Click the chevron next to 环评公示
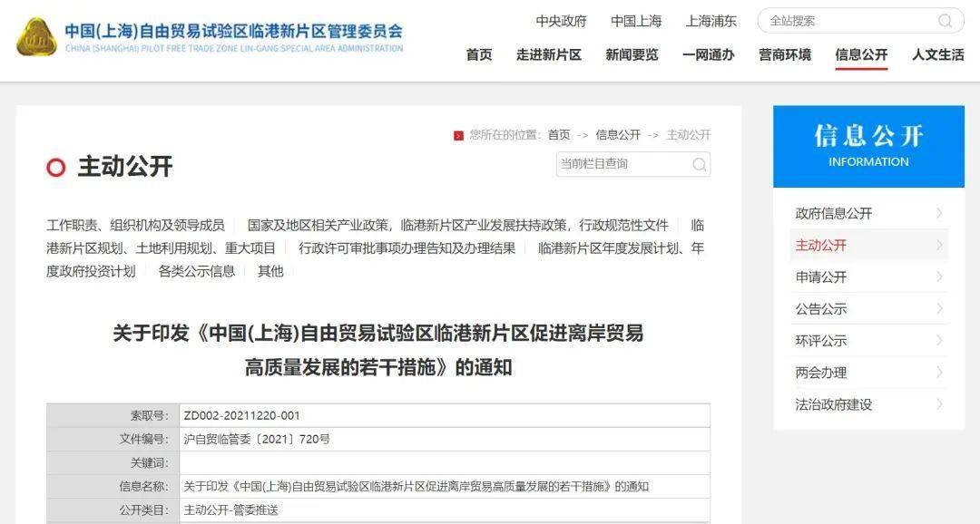 tap(939, 340)
